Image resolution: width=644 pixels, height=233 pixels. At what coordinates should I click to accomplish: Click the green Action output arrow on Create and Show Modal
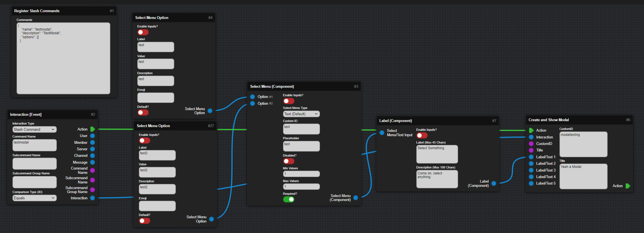[628, 186]
